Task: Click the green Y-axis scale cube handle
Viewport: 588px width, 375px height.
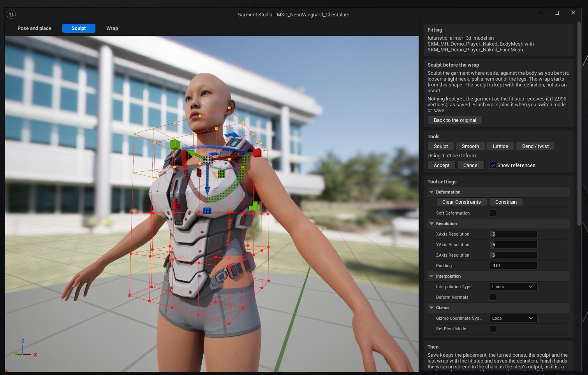Action: [175, 145]
